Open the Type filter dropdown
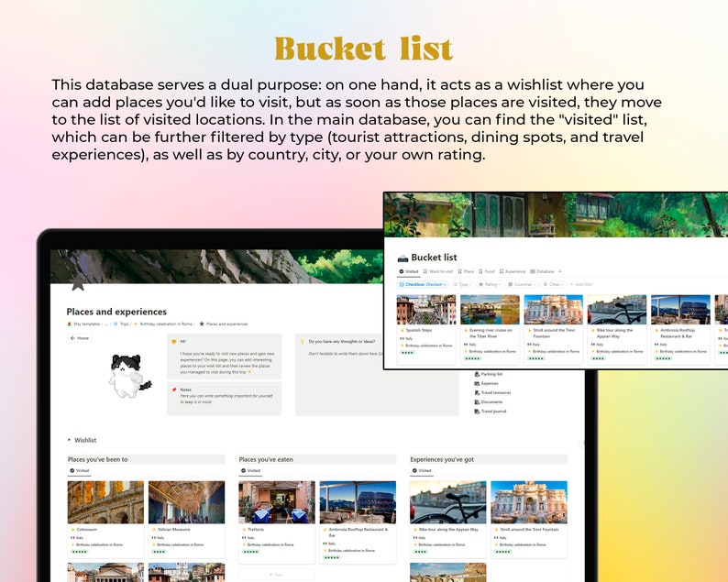The height and width of the screenshot is (582, 728). click(x=462, y=284)
